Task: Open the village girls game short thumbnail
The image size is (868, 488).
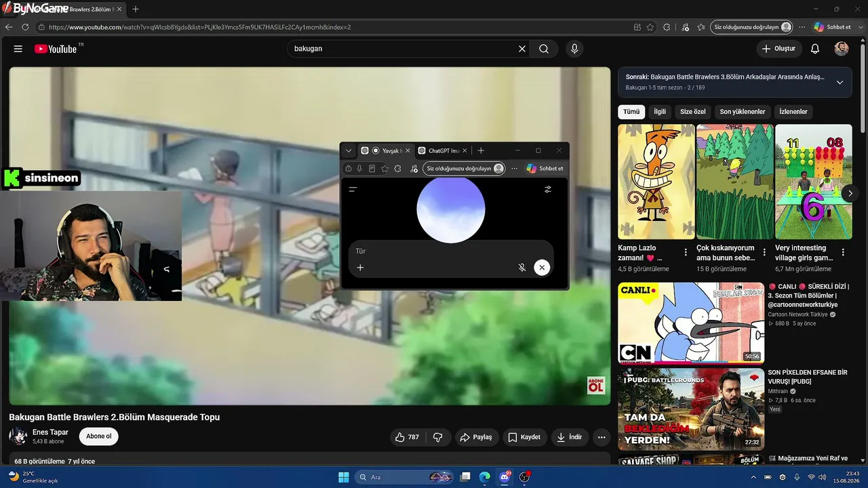Action: (813, 181)
